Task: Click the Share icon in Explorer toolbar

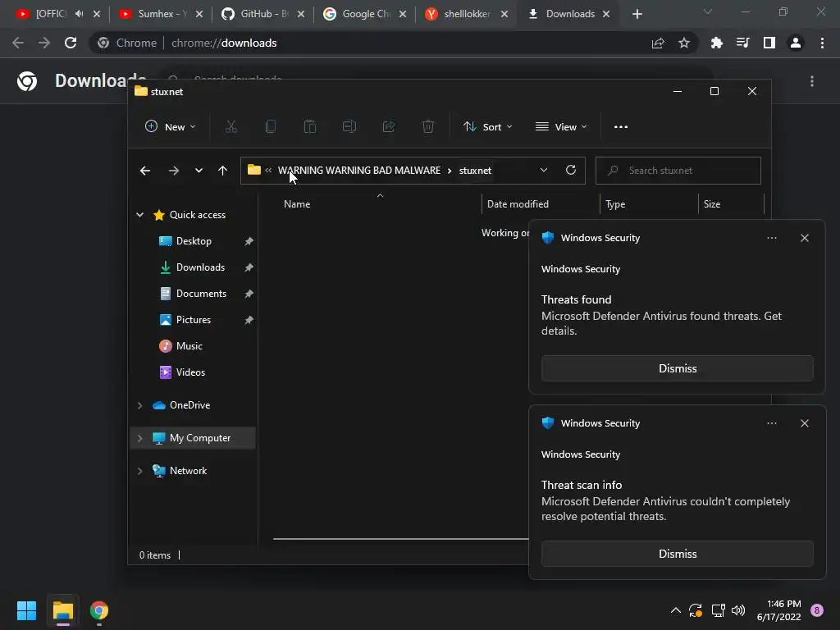Action: point(388,127)
